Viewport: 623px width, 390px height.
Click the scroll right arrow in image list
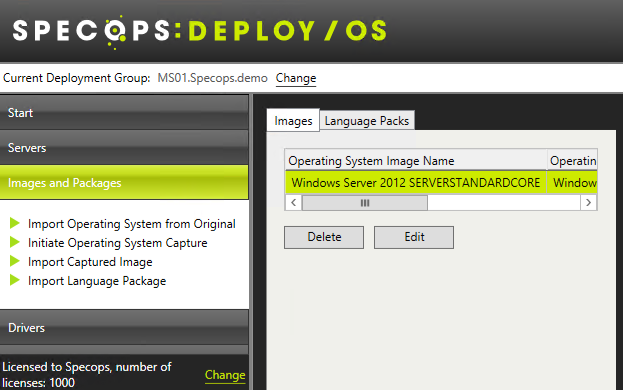588,203
